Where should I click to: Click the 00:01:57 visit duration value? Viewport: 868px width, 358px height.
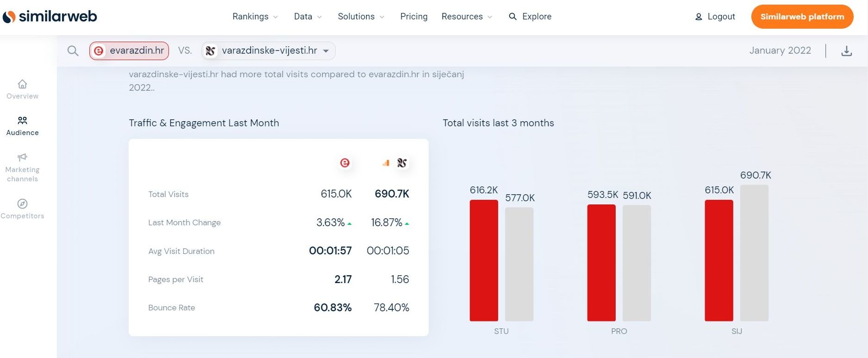pos(331,251)
